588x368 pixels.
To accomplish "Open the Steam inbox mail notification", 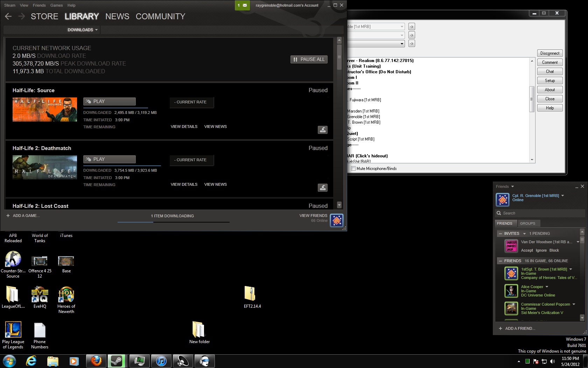I will pos(242,5).
